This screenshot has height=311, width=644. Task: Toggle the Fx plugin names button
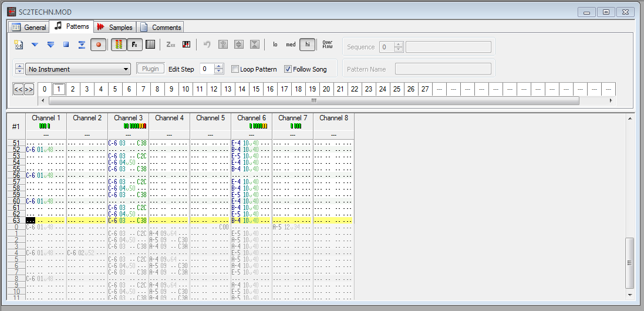click(134, 45)
